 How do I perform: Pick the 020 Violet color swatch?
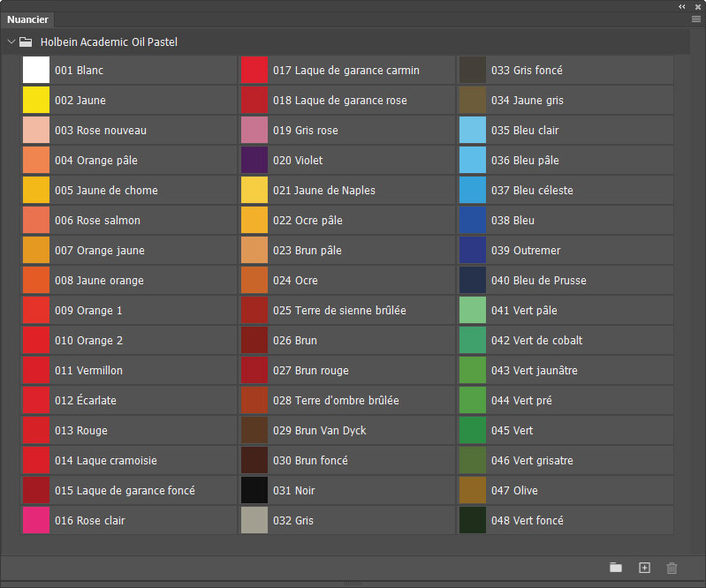tap(254, 161)
